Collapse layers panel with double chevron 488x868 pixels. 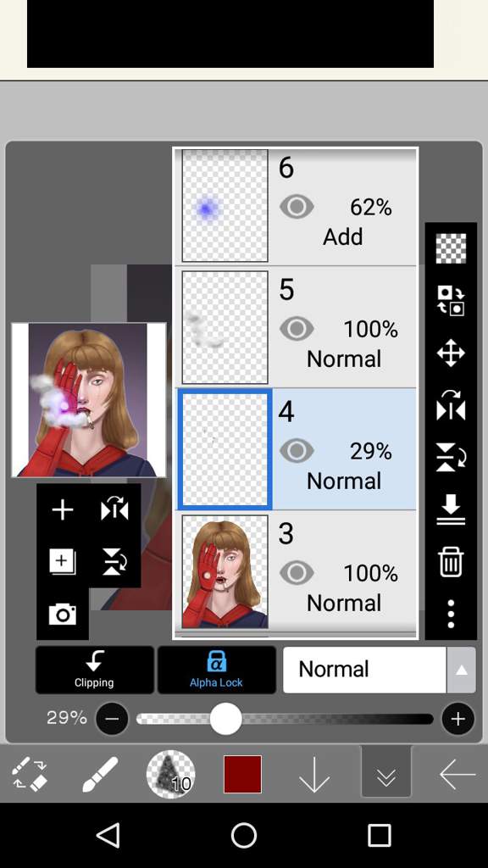[x=386, y=774]
